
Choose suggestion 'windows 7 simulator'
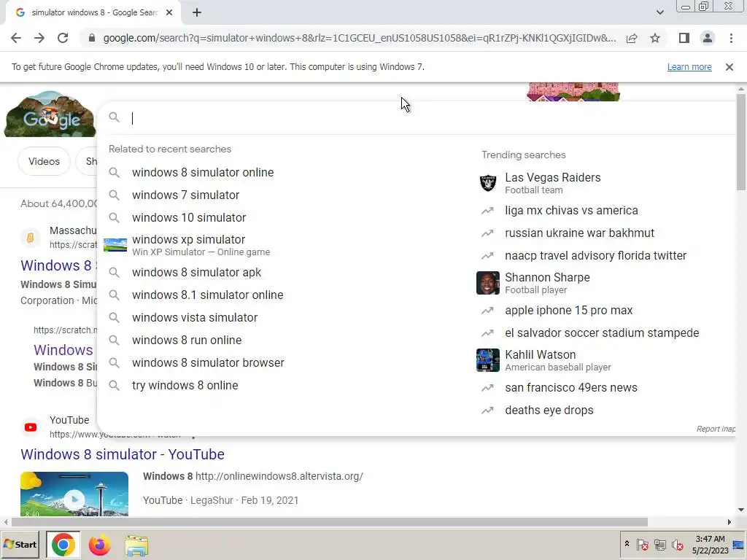(x=186, y=195)
